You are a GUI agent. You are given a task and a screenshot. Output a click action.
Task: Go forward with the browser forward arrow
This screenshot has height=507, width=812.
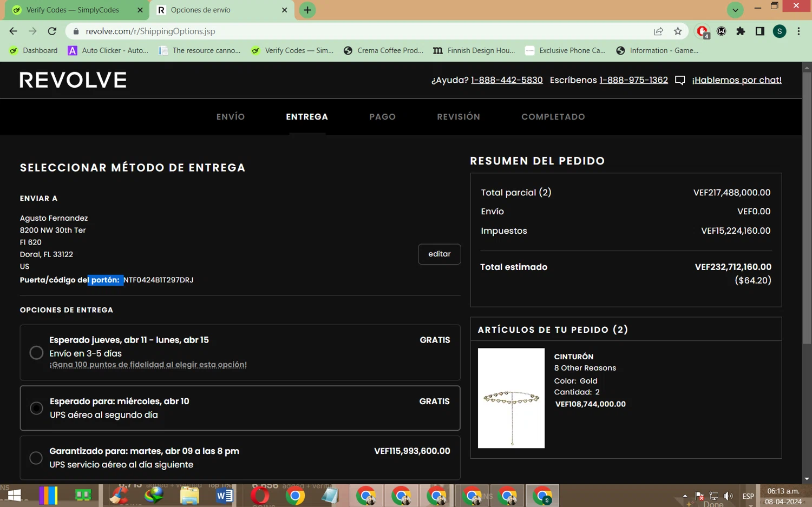coord(33,31)
